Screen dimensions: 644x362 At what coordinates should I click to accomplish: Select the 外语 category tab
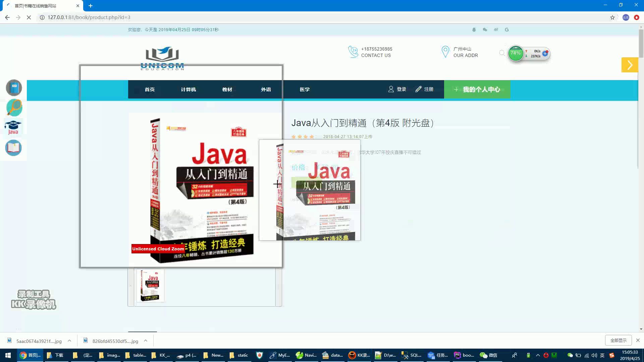click(266, 89)
